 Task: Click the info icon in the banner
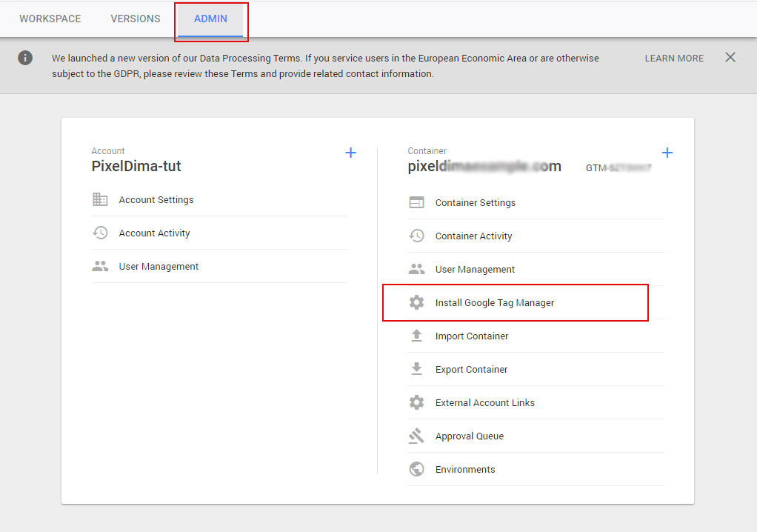click(25, 58)
